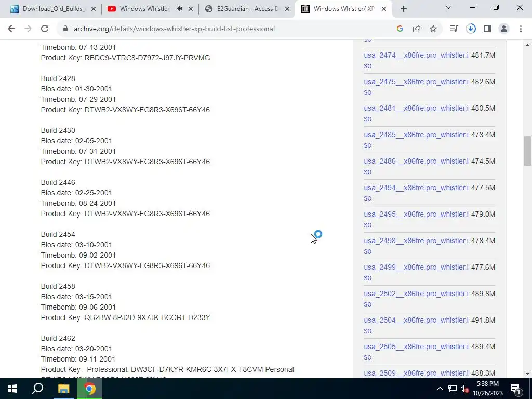Click "Timebomb: 07-29-2001" line
The image size is (532, 399).
78,99
